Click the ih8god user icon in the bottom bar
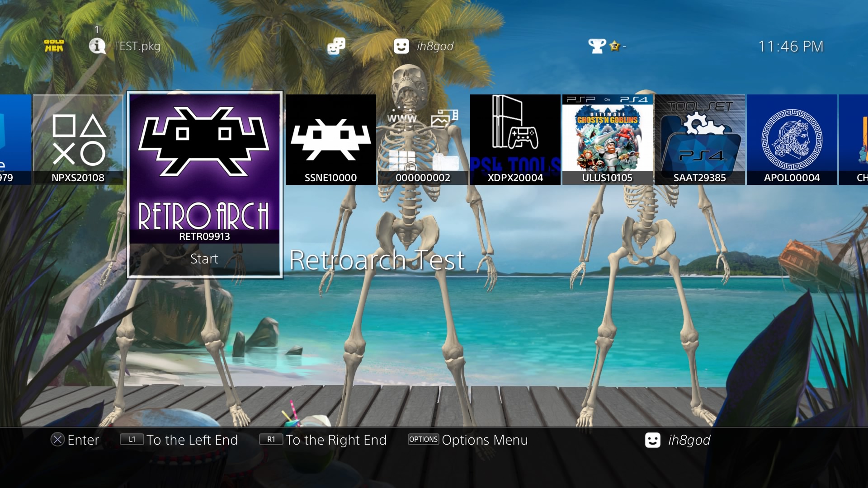 [x=653, y=440]
